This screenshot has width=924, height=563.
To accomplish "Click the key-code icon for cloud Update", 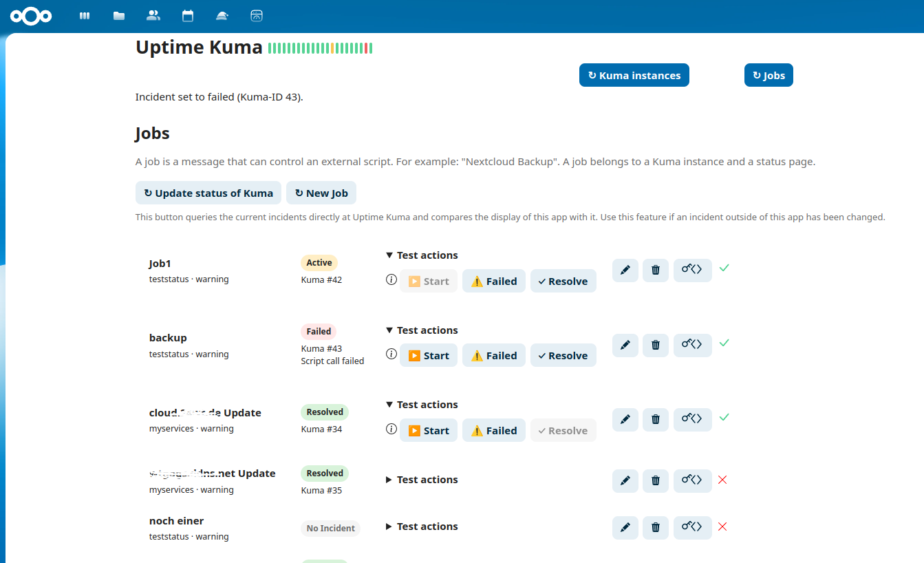I will [x=693, y=419].
